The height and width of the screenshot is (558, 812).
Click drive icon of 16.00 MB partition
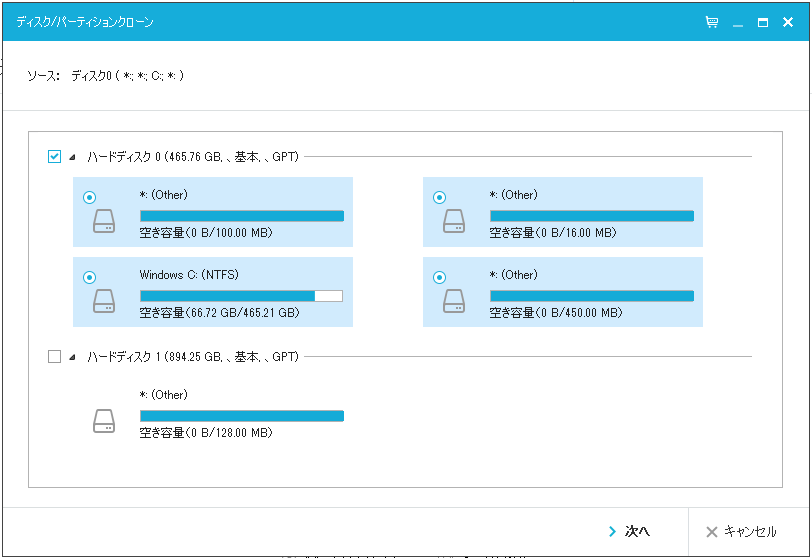455,221
